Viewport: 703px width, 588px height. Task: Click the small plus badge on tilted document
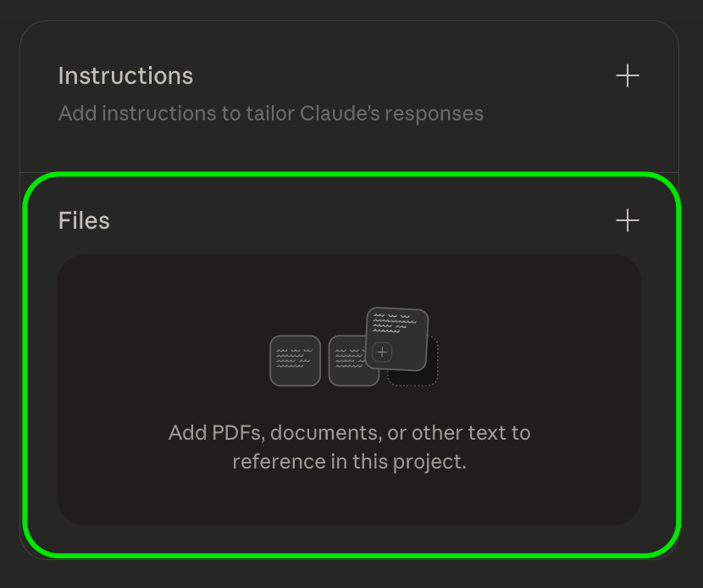pyautogui.click(x=383, y=352)
